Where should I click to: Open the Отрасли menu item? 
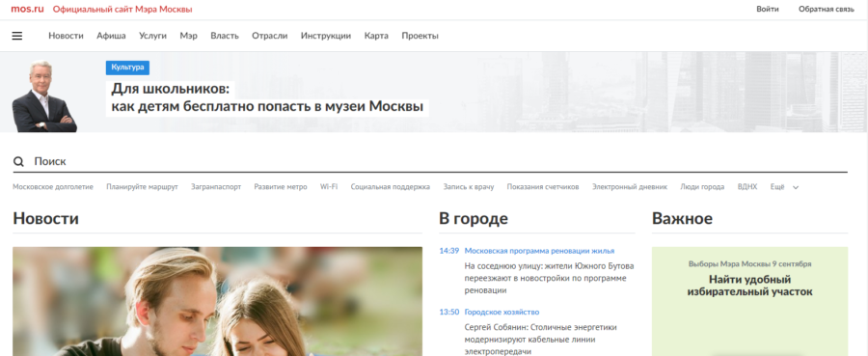tap(270, 36)
